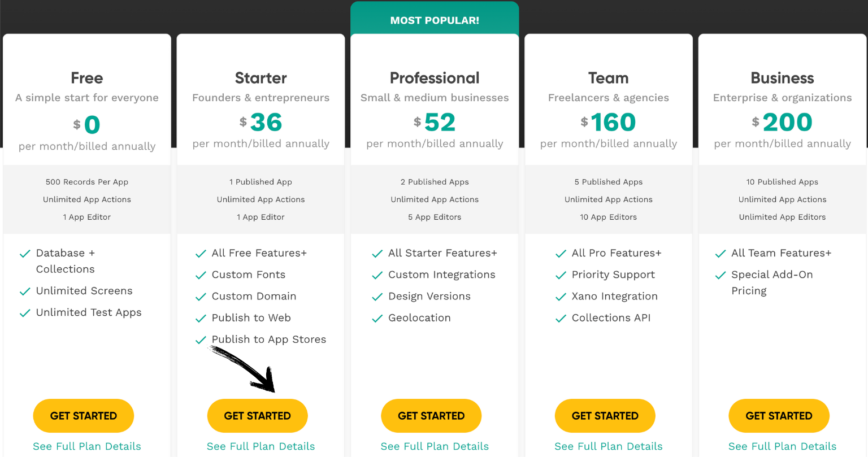Image resolution: width=868 pixels, height=457 pixels.
Task: Click the checkmark beside Collections API
Action: [561, 318]
